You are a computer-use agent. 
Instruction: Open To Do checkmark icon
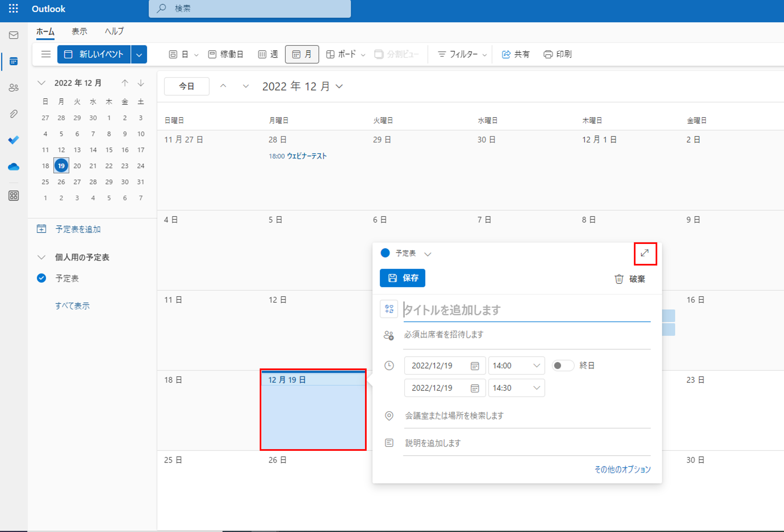14,140
